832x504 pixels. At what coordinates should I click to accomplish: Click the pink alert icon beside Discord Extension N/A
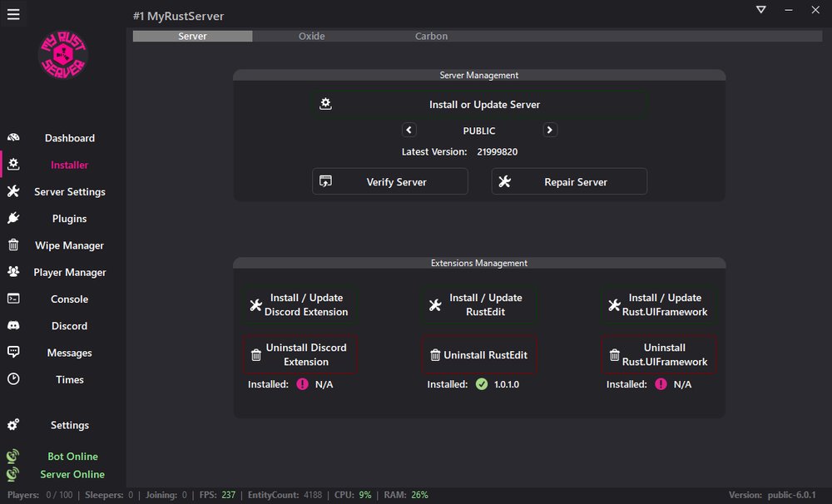point(303,384)
